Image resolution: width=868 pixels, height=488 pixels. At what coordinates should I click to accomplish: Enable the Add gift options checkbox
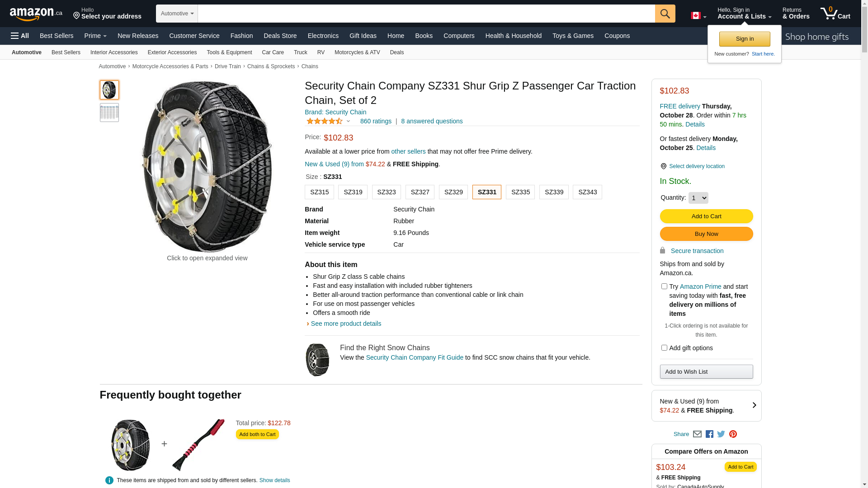click(664, 348)
